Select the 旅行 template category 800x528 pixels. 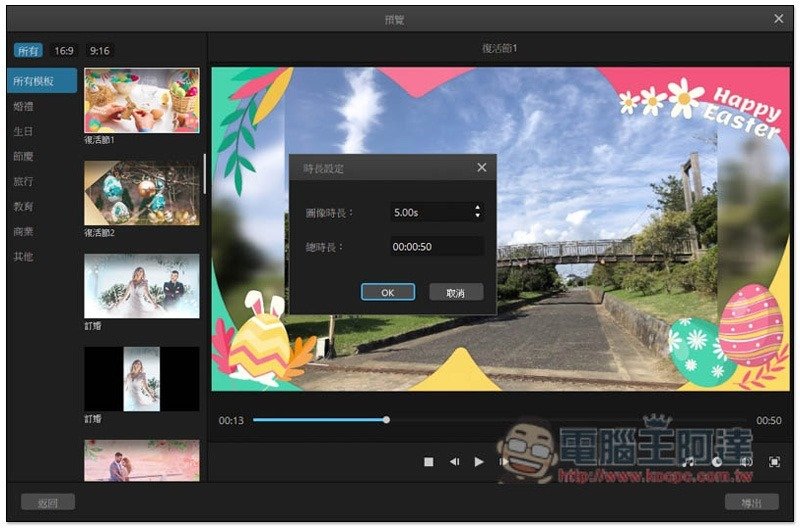(x=23, y=181)
